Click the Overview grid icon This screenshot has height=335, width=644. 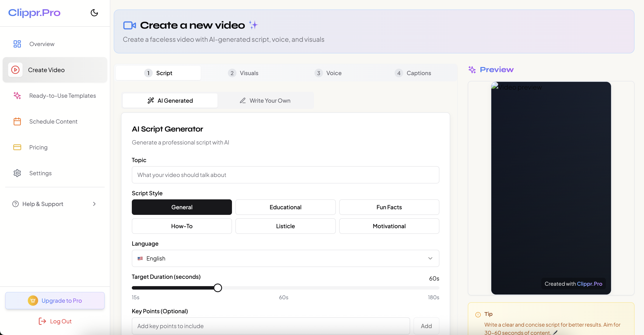(x=17, y=44)
